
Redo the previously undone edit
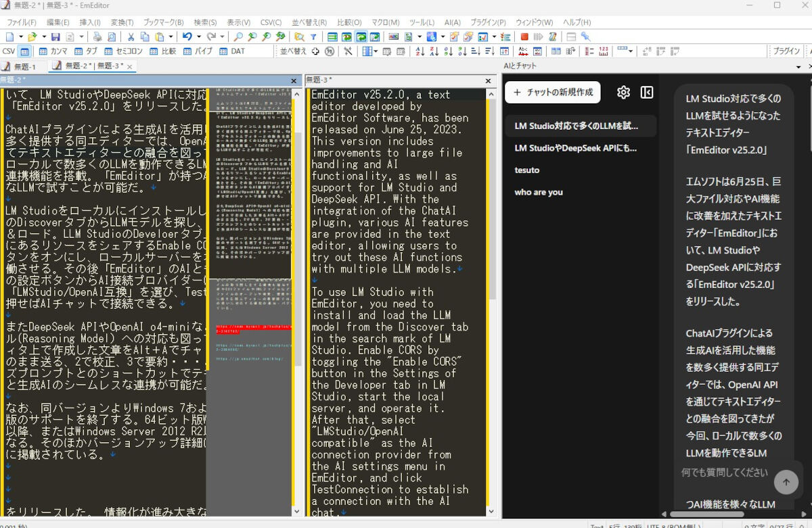(211, 37)
